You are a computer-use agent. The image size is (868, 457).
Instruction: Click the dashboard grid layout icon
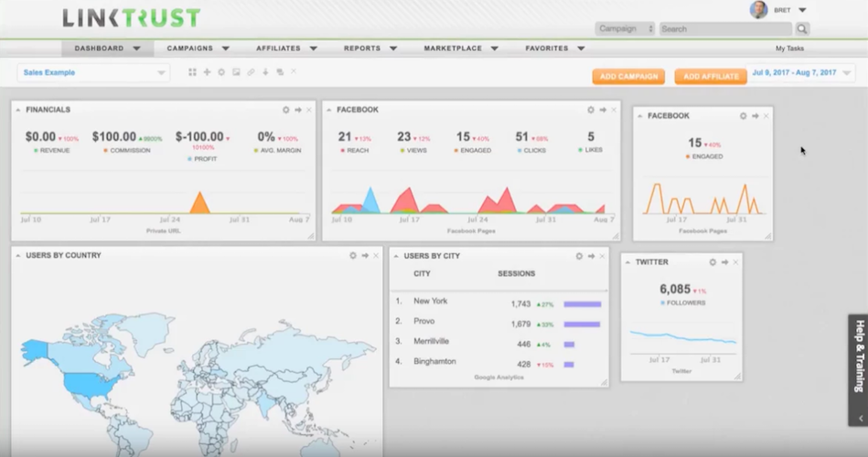192,72
